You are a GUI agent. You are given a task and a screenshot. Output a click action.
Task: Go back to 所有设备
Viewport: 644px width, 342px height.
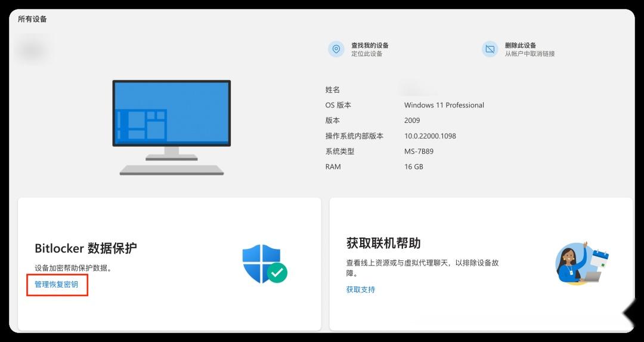pos(32,19)
